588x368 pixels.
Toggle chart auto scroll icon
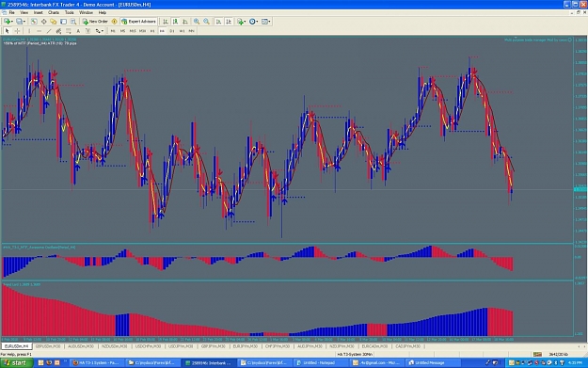click(218, 22)
